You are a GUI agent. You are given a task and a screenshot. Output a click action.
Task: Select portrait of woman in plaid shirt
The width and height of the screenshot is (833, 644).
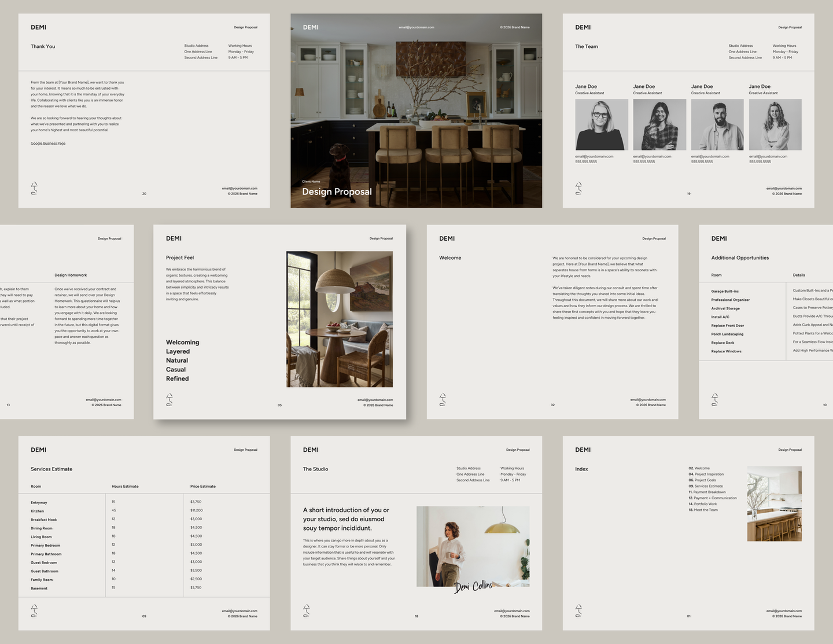(659, 124)
